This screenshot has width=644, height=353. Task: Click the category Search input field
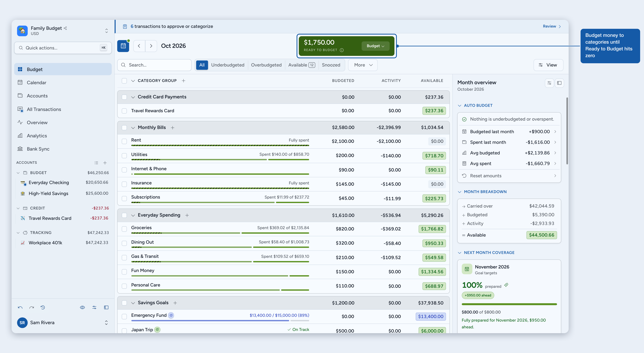[154, 65]
